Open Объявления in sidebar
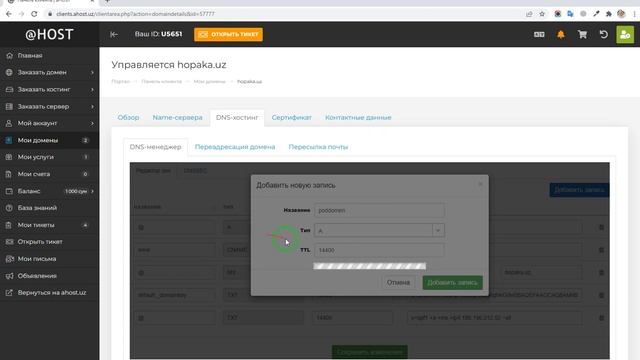 (49, 276)
